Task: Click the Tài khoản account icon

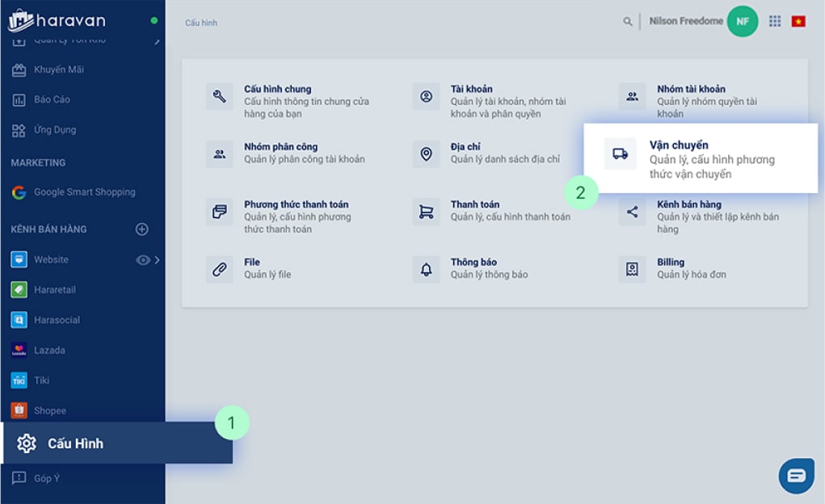Action: pos(426,96)
